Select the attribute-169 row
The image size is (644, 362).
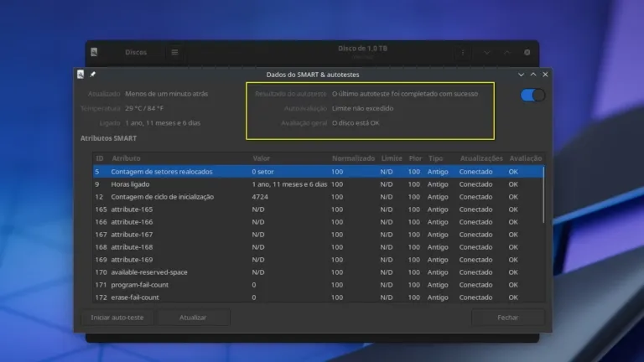coord(318,260)
